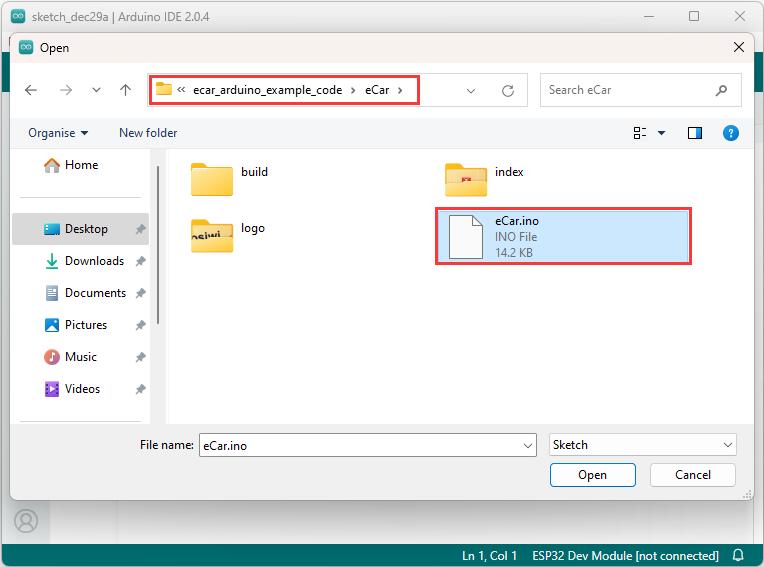Click the navigation pane scrollbar
Viewport: 764px width, 567px height.
[158, 245]
